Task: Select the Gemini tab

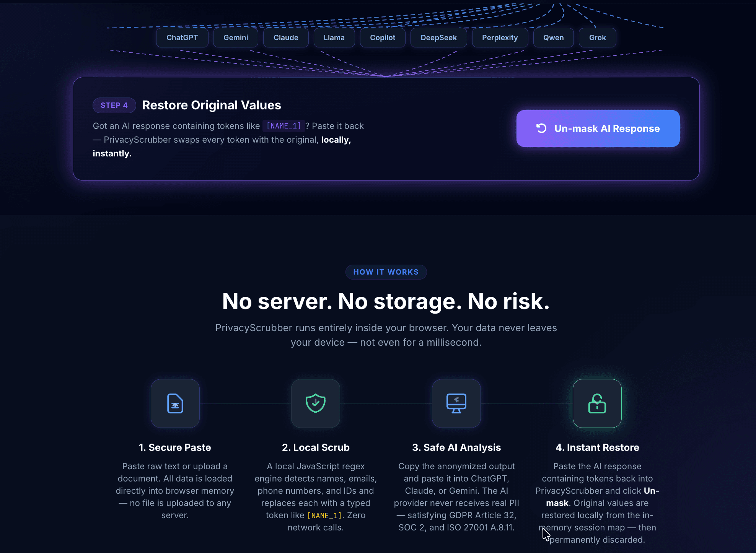Action: (x=235, y=37)
